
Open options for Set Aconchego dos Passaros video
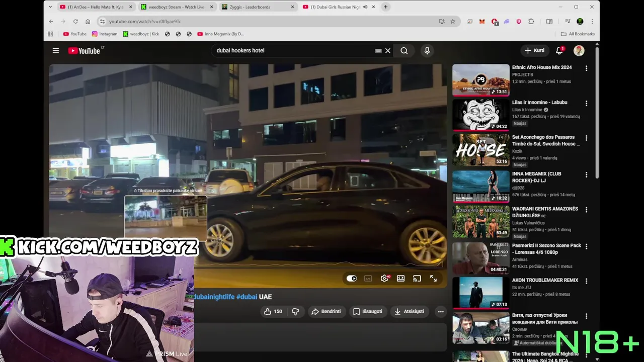click(586, 138)
